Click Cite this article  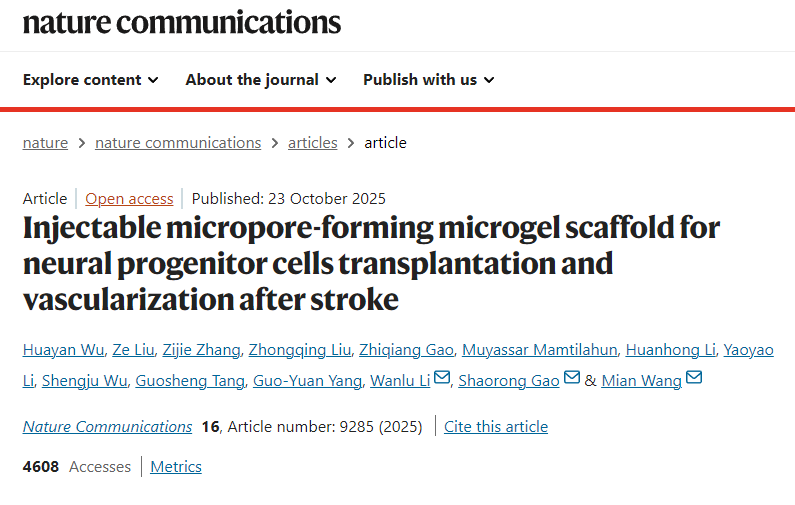click(496, 427)
